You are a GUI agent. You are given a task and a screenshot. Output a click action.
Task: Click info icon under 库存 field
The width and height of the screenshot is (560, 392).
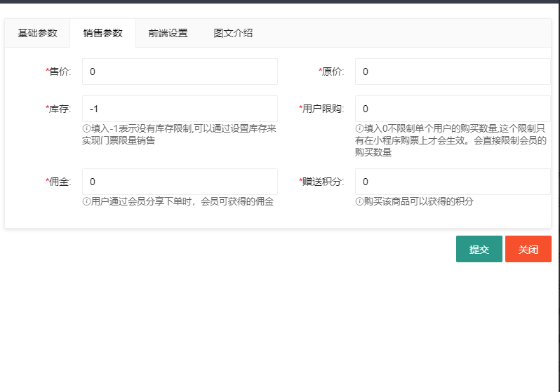(x=86, y=129)
